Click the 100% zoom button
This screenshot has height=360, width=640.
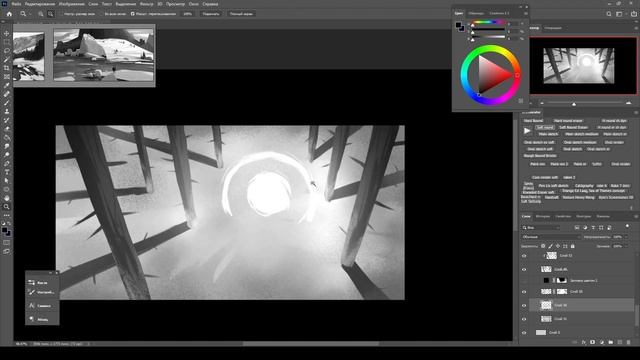click(187, 14)
